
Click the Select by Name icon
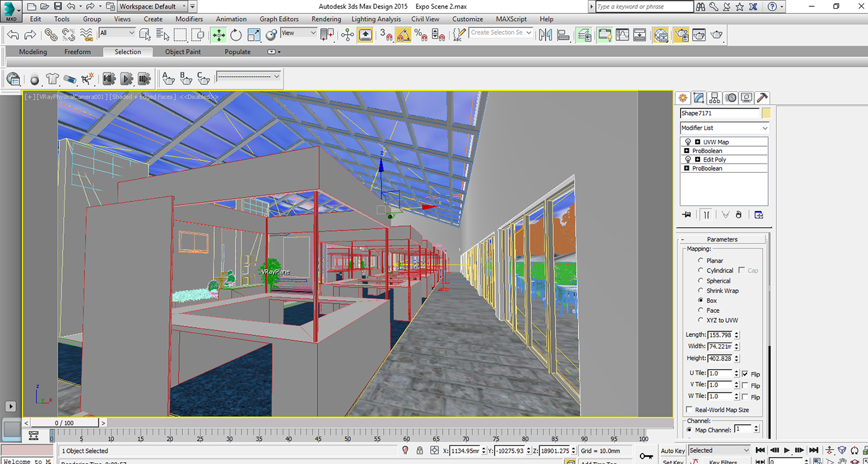164,35
